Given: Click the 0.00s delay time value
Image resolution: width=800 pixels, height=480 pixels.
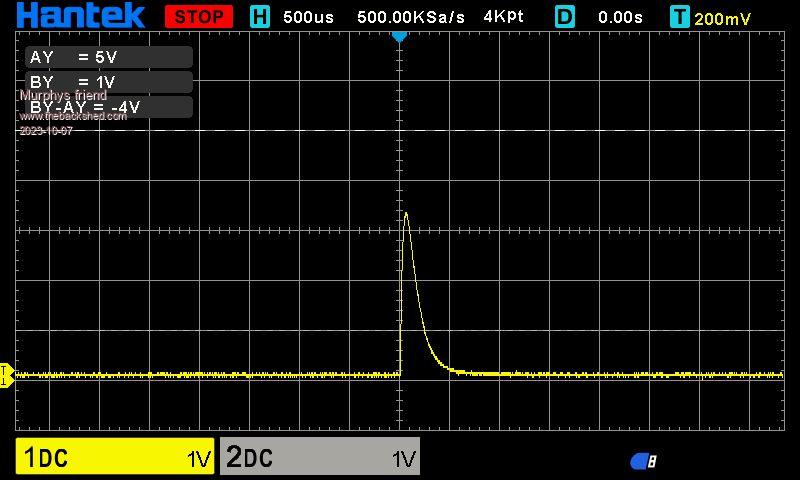Looking at the screenshot, I should click(620, 17).
